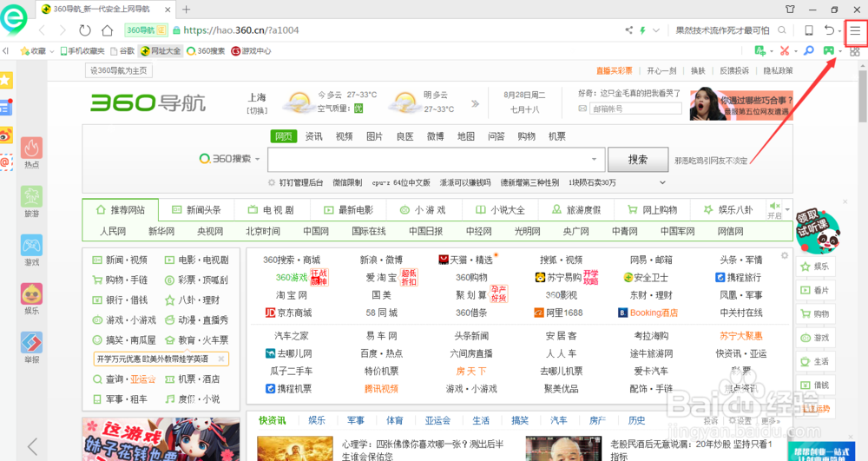Collapse the left sidebar with bottom arrow
This screenshot has width=868, height=461.
point(32,446)
